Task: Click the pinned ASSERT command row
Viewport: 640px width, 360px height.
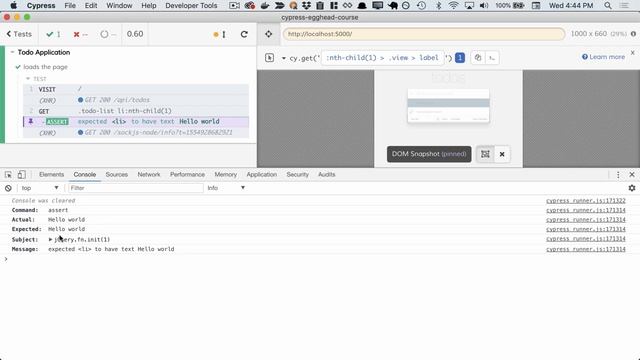Action: coord(136,122)
